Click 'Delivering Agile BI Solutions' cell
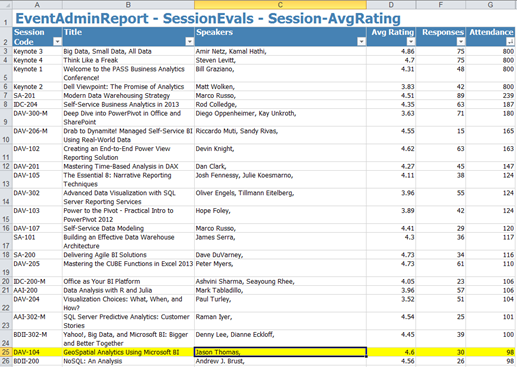Image resolution: width=517 pixels, height=367 pixels. [128, 255]
